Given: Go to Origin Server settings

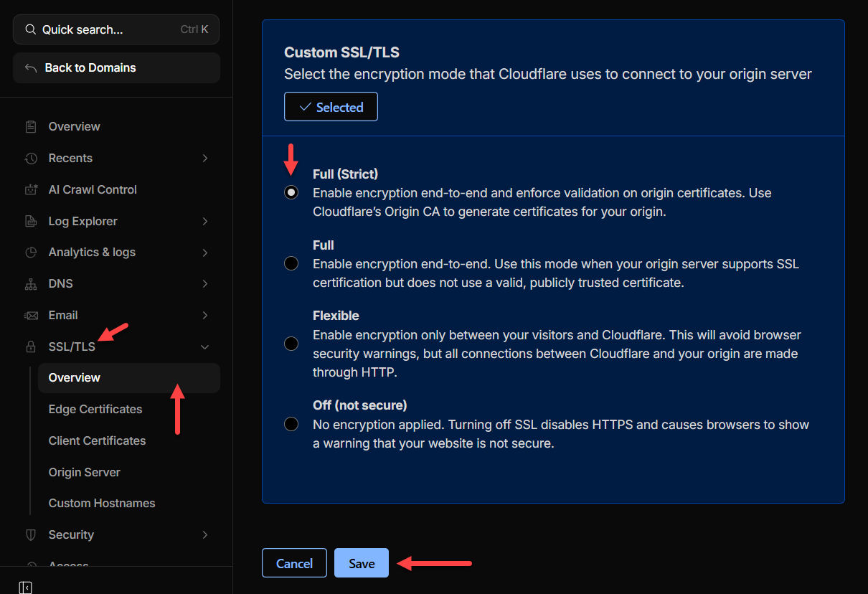Looking at the screenshot, I should point(84,473).
